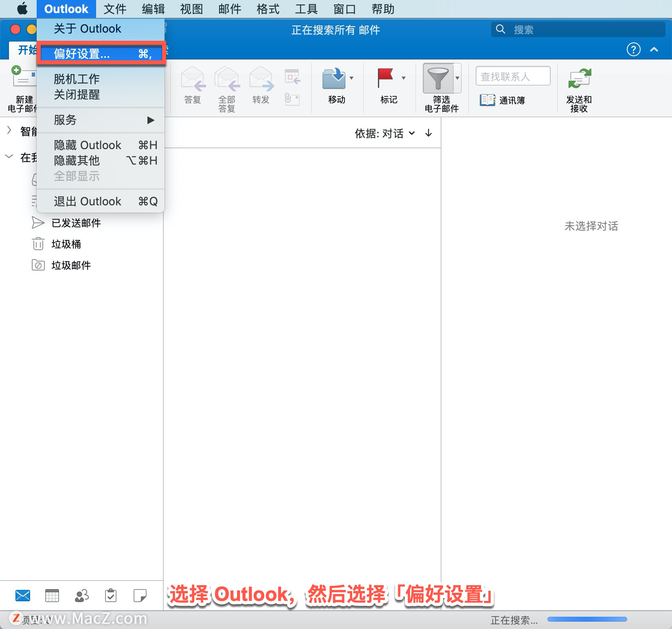This screenshot has height=629, width=672.
Task: Expand the 智能 folder group
Action: pos(9,130)
